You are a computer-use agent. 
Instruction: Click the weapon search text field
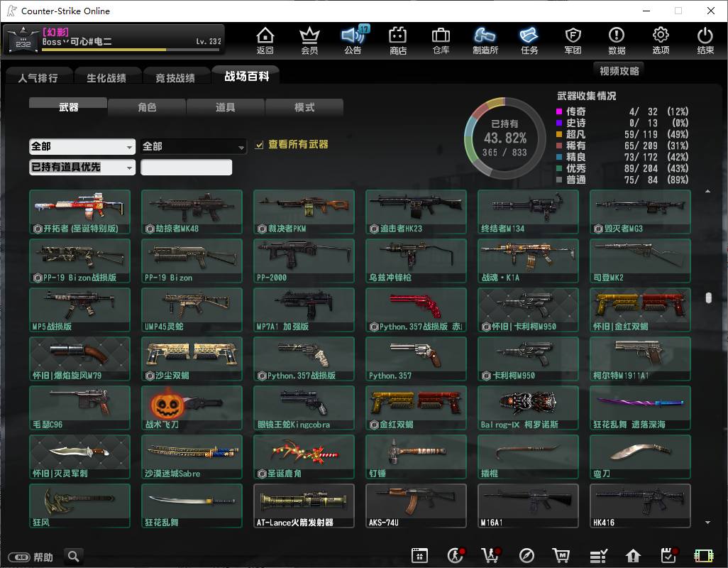click(186, 167)
